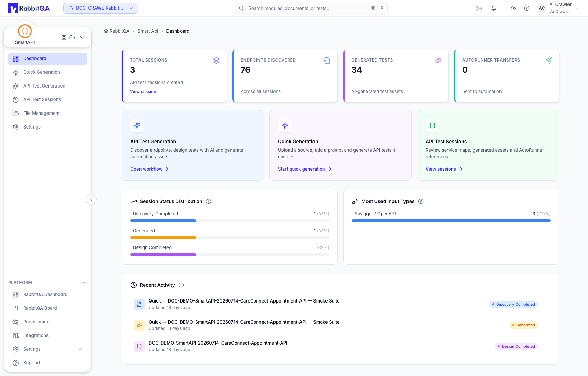Open Quick Generation in the sidebar
Screen dimensions: 588x376
click(48, 72)
